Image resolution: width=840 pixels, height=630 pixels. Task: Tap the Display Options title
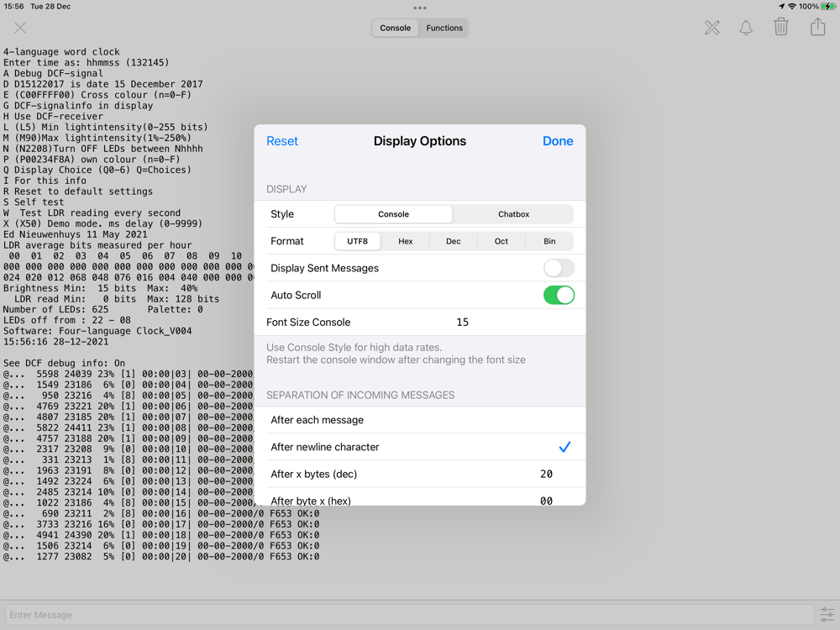(x=420, y=141)
